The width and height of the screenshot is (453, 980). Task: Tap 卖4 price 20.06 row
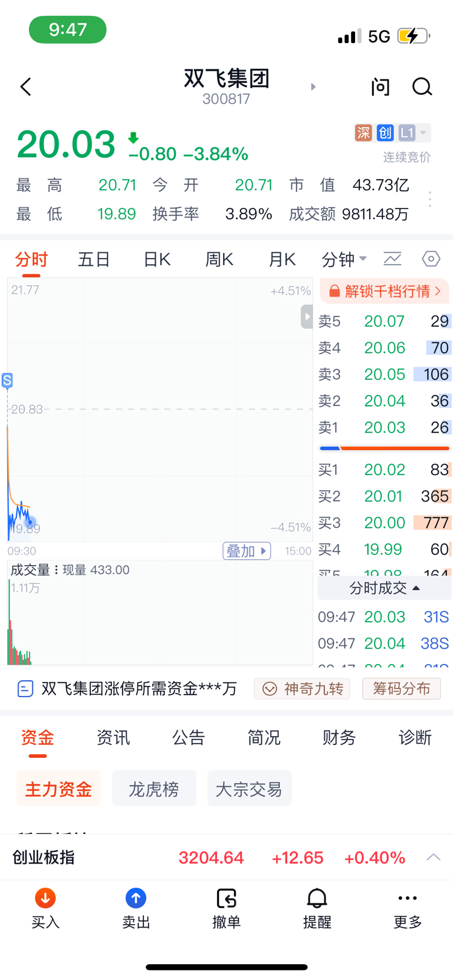pos(385,348)
